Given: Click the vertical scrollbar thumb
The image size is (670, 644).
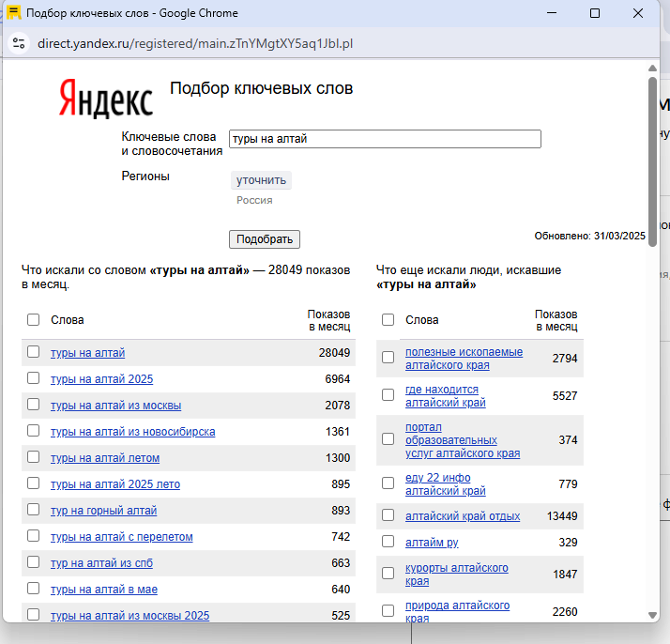Looking at the screenshot, I should pos(652,161).
